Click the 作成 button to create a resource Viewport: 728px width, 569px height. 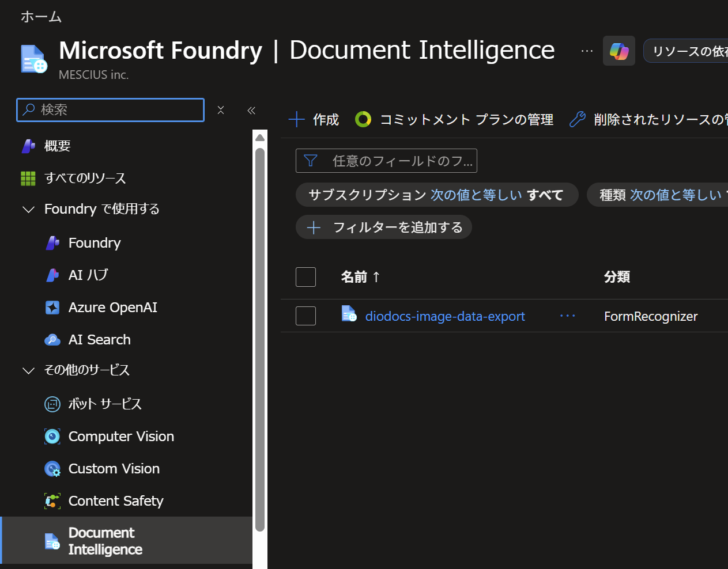point(313,119)
